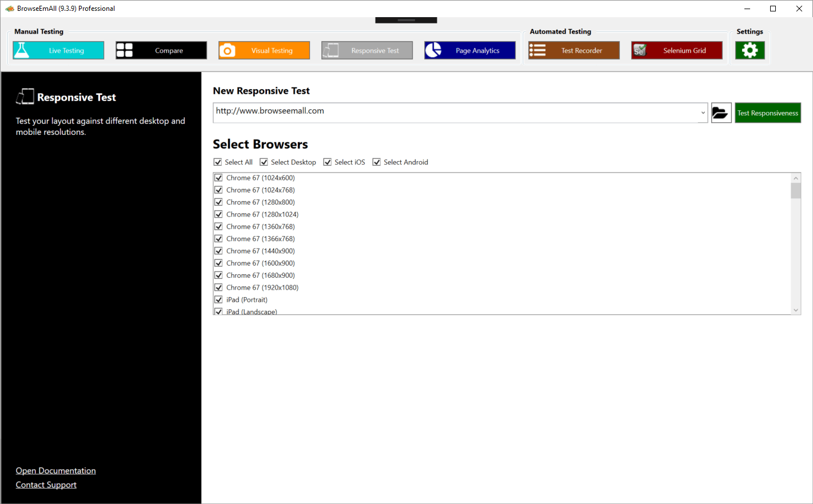
Task: Uncheck Chrome 67 (1600x900)
Action: [x=218, y=263]
